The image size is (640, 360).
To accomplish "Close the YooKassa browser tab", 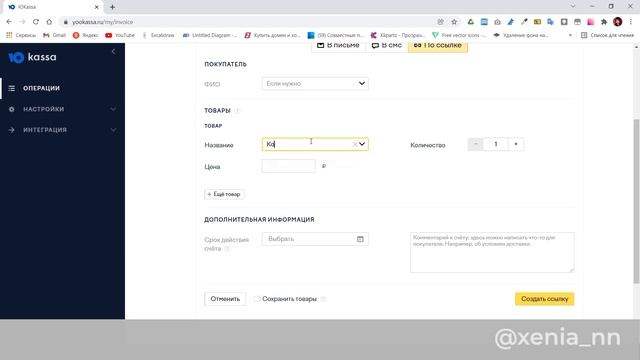I will point(97,7).
